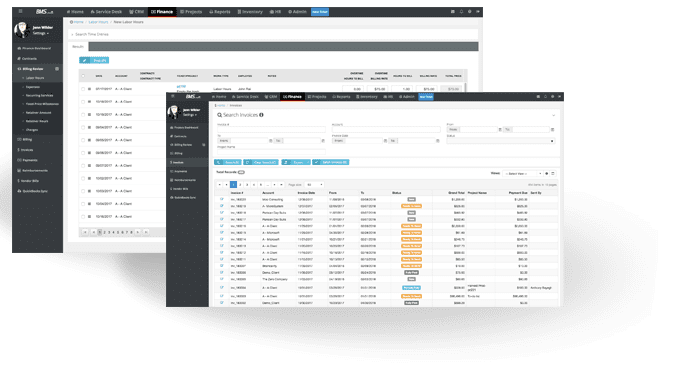Image resolution: width=682 pixels, height=382 pixels.
Task: Click Search button in Invoices window
Action: tap(227, 162)
